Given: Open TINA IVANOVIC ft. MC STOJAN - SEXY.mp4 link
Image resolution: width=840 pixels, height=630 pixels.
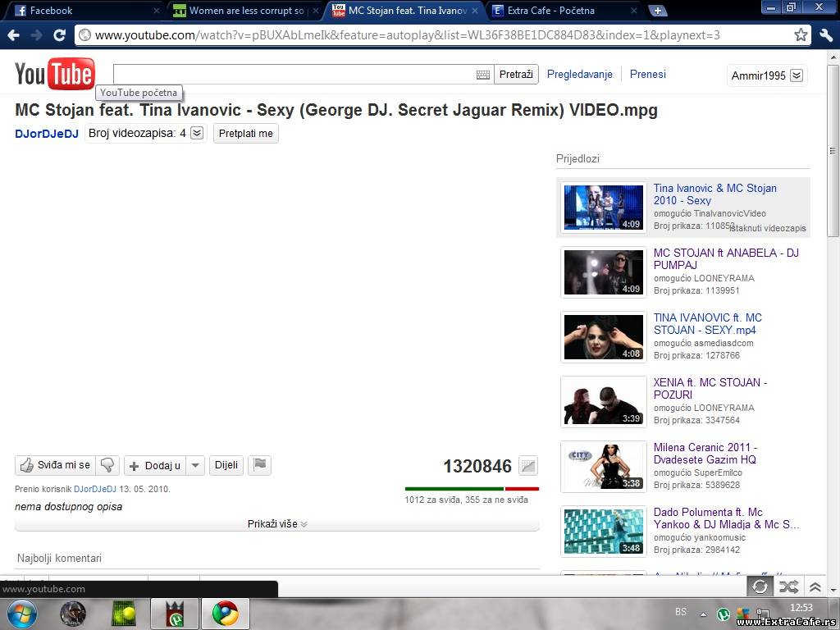Looking at the screenshot, I should [x=708, y=323].
